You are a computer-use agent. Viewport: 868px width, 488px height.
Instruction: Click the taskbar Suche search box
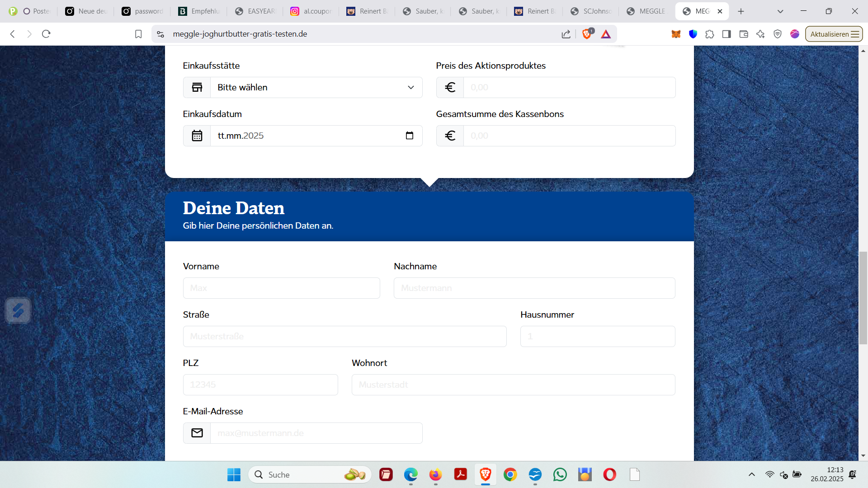[310, 474]
